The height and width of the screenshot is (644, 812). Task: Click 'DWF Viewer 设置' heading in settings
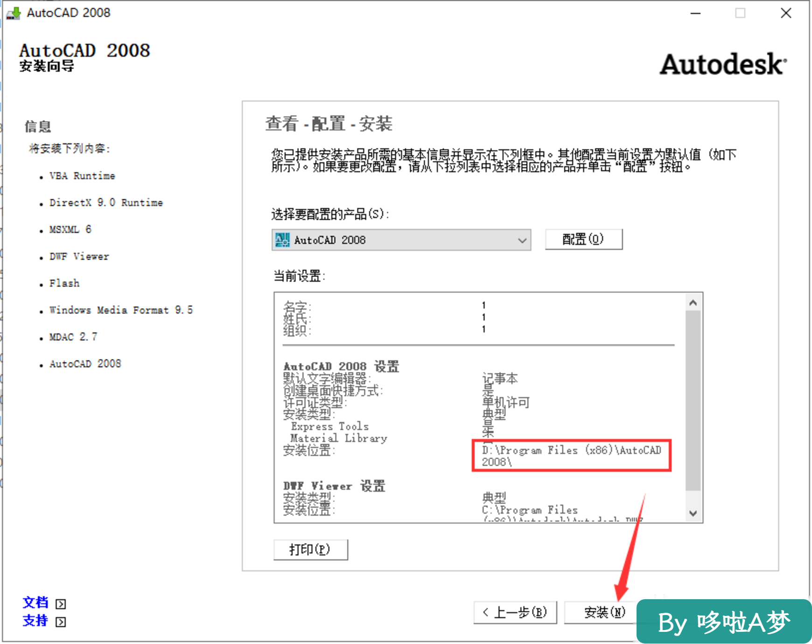tap(334, 486)
